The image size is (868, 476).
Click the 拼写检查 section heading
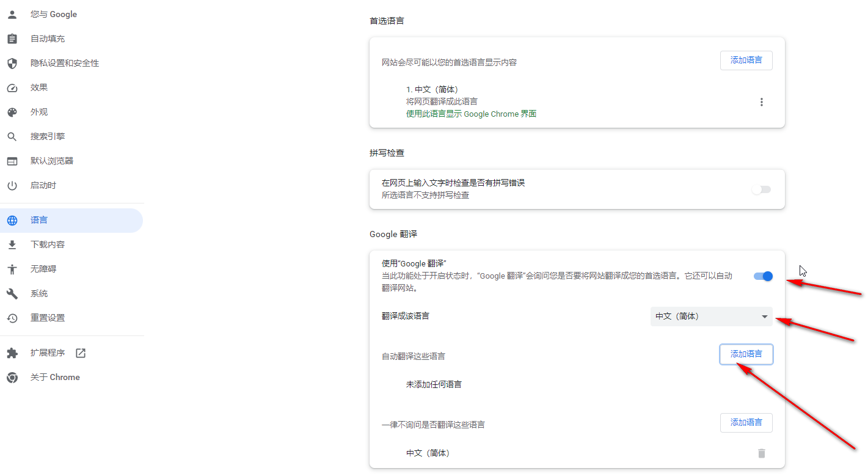387,153
